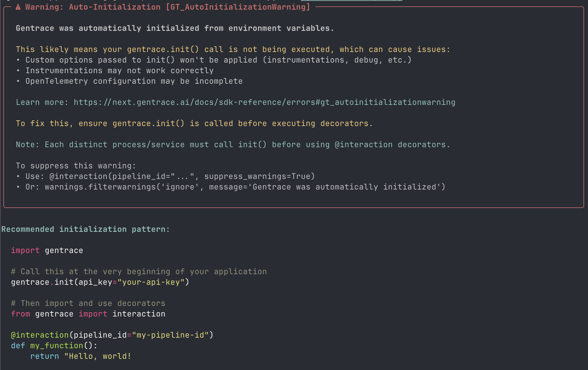Screen dimensions: 588x370
Task: Click the @interaction decorator line
Action: point(112,335)
